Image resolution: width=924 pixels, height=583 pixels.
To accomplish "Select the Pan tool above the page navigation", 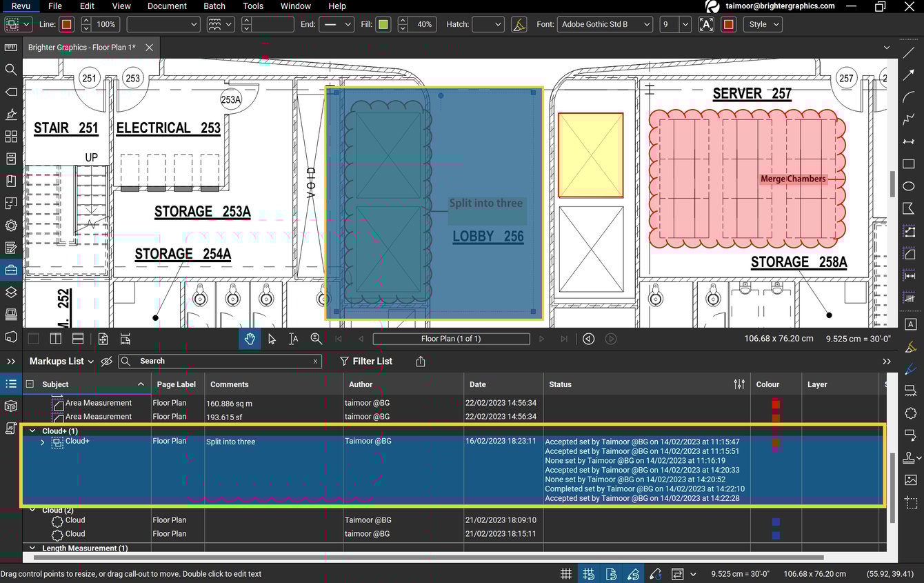I will click(250, 339).
